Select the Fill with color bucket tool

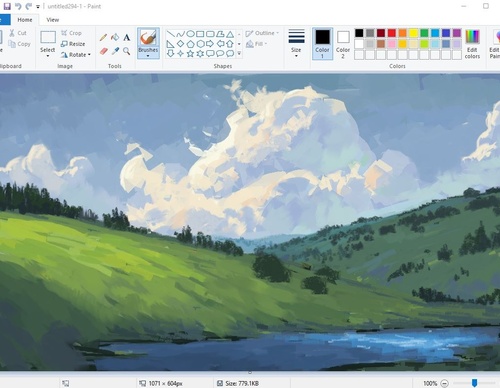(x=115, y=37)
